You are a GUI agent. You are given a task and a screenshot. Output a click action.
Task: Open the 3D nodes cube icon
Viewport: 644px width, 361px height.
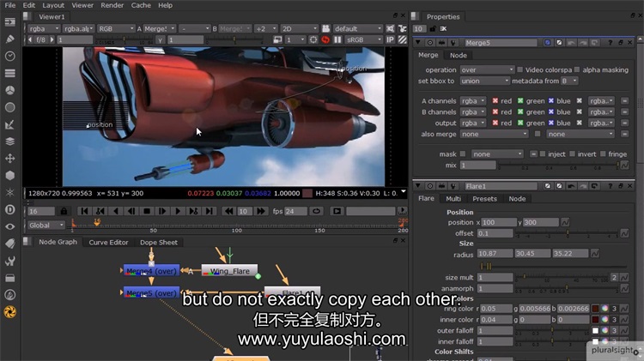(x=9, y=176)
